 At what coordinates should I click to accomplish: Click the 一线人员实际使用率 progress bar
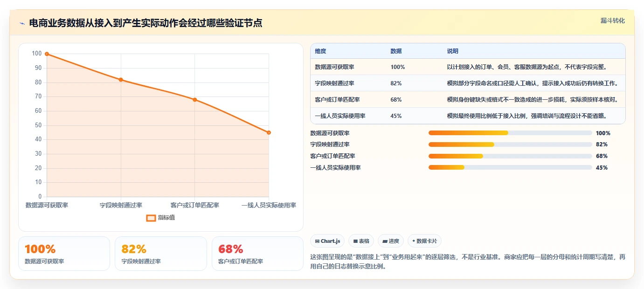click(510, 168)
